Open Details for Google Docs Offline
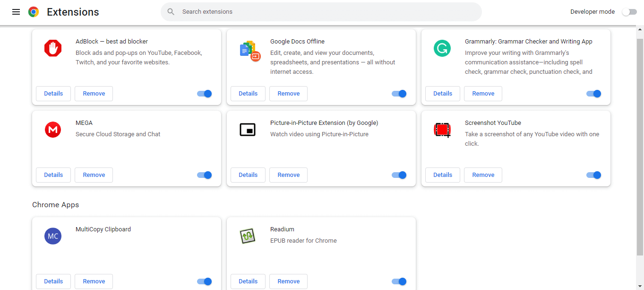This screenshot has width=644, height=290. (248, 94)
